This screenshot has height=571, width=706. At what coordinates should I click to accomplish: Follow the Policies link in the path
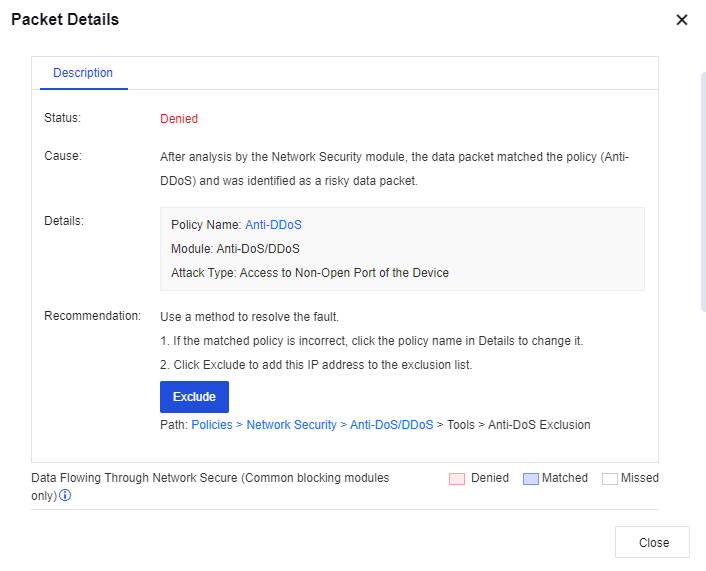coord(212,424)
